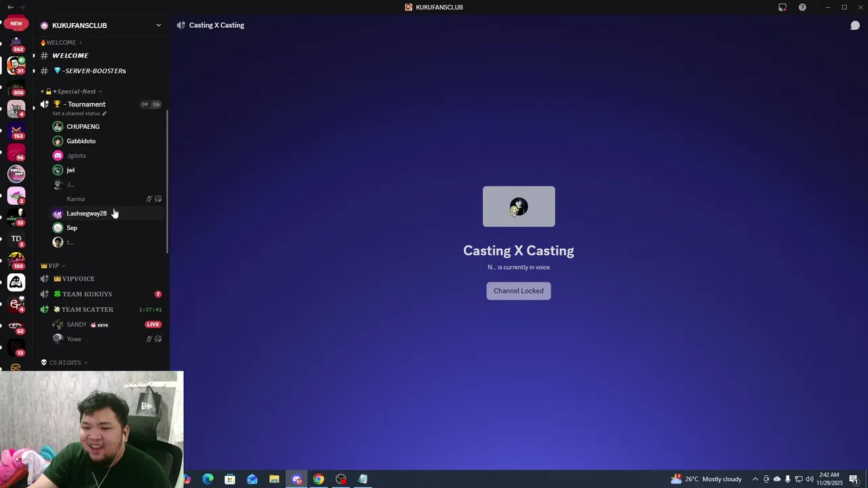Open the server with the 96 badge
The height and width of the screenshot is (488, 868).
pyautogui.click(x=16, y=152)
